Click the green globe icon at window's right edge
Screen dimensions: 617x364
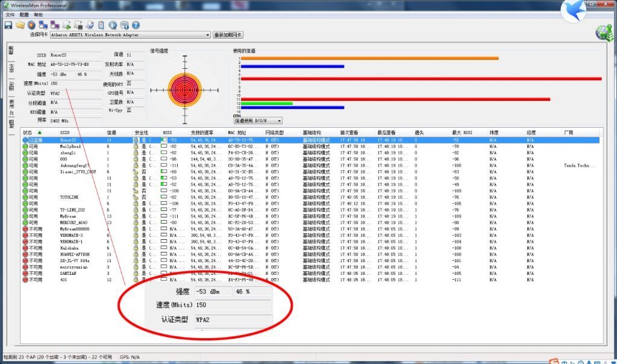pos(605,33)
